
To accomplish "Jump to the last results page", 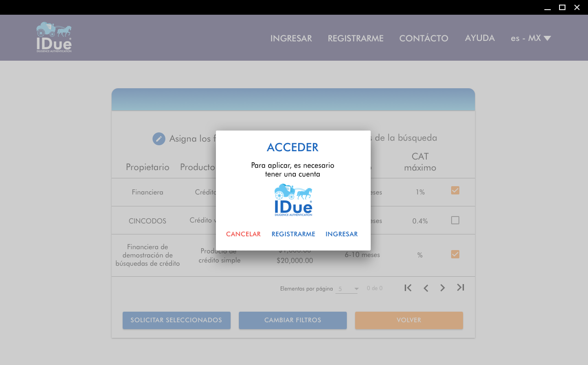I will coord(460,287).
